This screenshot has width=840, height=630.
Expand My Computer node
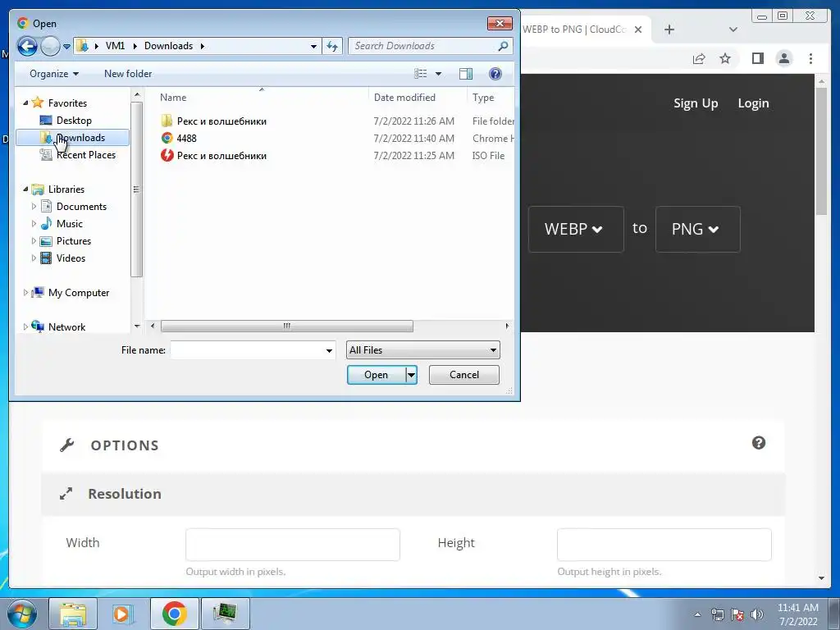point(25,293)
